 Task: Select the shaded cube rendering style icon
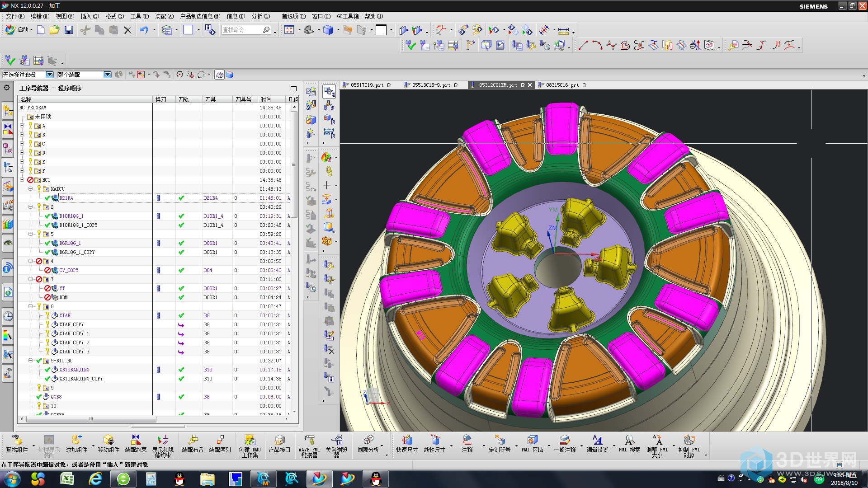pos(328,30)
